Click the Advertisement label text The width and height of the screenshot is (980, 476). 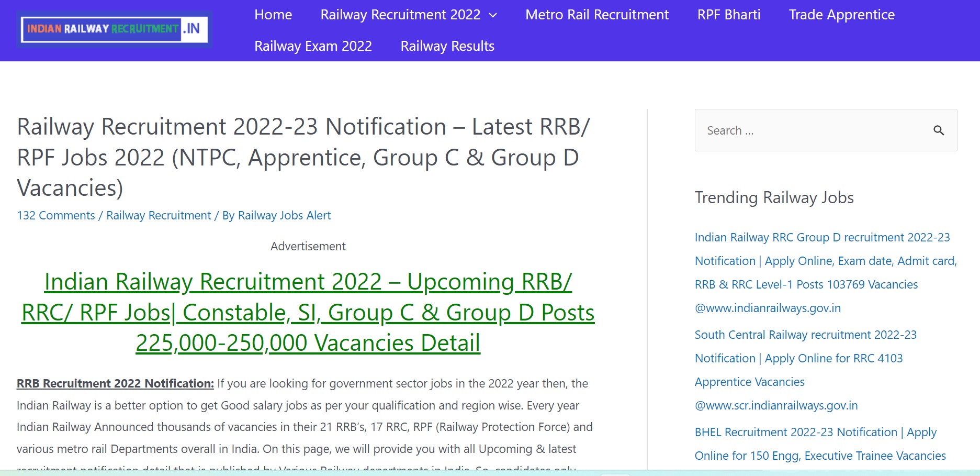308,246
